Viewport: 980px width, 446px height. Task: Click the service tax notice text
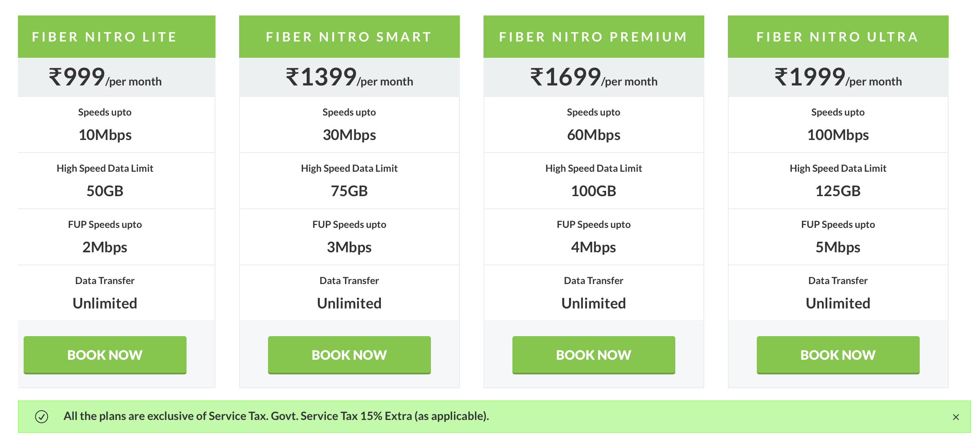click(x=276, y=416)
